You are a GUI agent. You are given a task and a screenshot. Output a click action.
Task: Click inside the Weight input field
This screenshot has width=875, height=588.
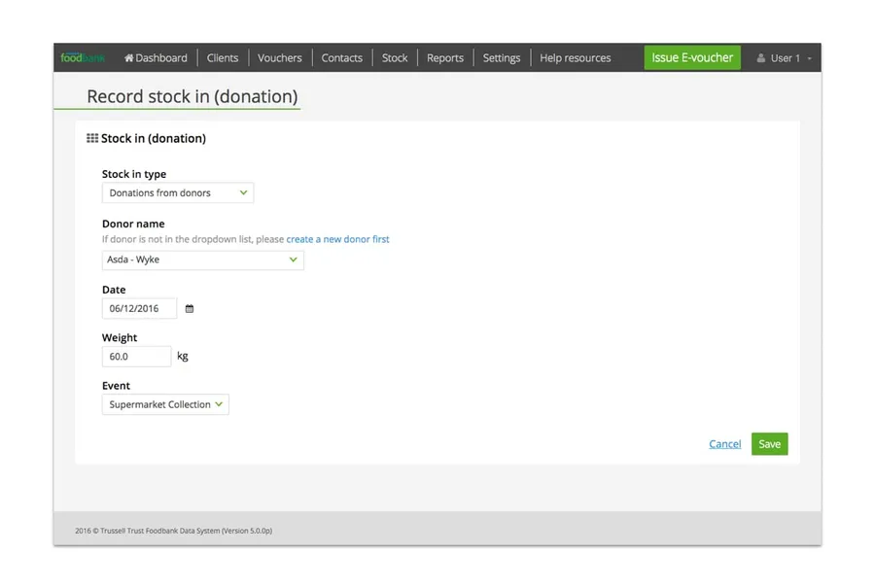coord(136,356)
